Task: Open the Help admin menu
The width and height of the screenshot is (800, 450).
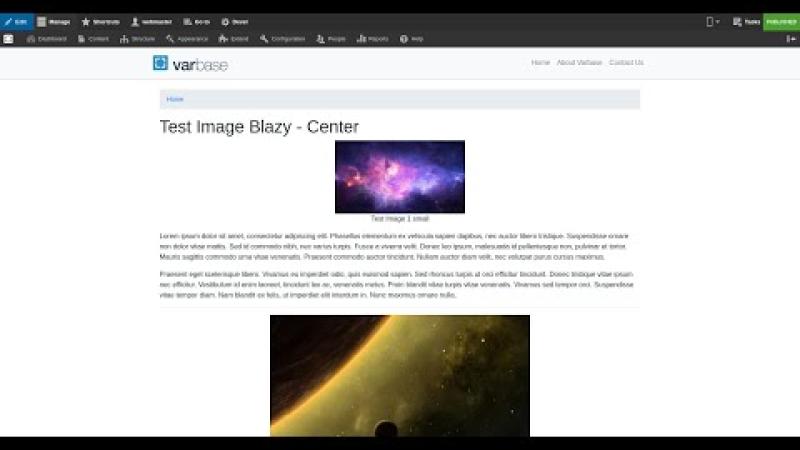Action: (x=412, y=39)
